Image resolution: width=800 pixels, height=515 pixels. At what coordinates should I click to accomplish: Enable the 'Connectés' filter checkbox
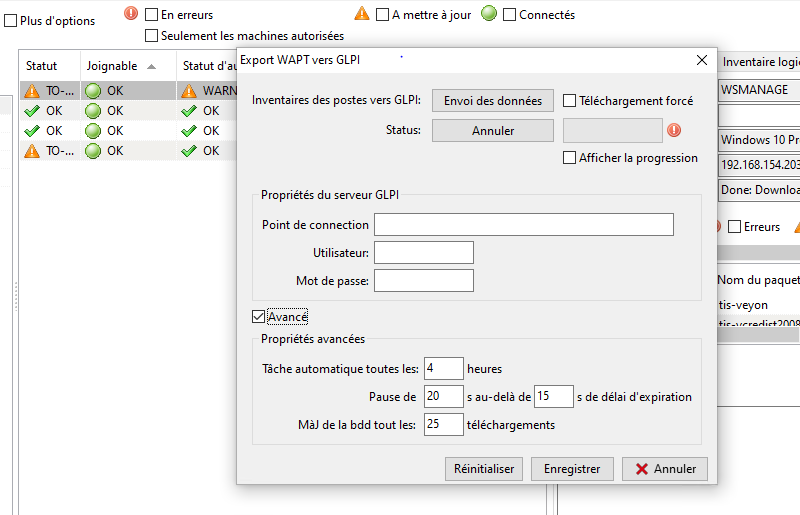tap(509, 15)
